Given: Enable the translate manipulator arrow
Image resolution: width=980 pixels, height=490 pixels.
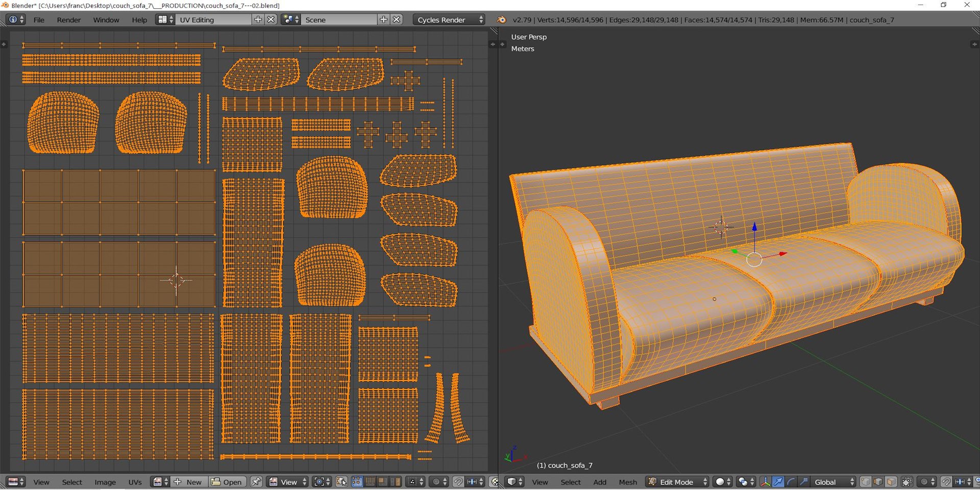Looking at the screenshot, I should click(x=778, y=482).
